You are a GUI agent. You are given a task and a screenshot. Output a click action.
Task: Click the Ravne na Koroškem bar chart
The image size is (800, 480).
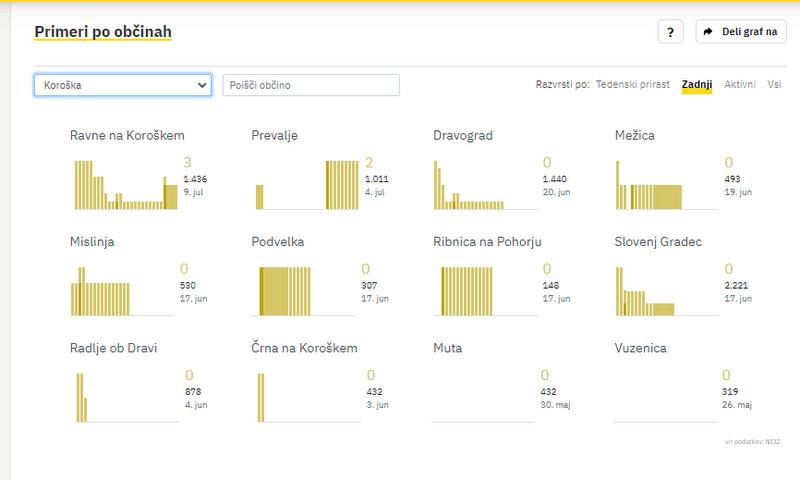tap(124, 183)
